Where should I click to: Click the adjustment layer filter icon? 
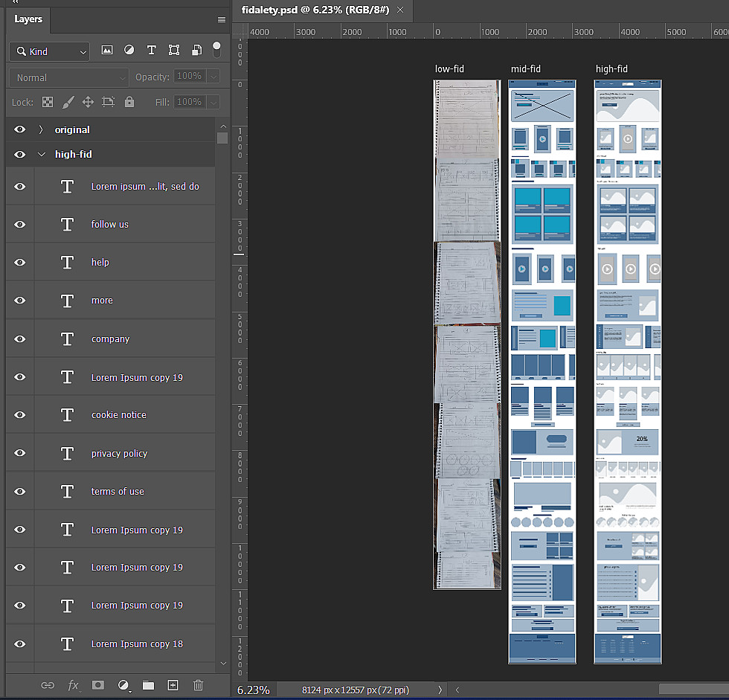(129, 51)
